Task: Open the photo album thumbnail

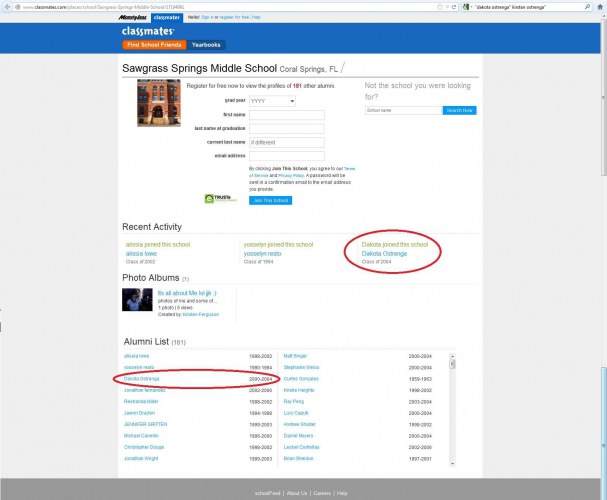Action: (138, 299)
